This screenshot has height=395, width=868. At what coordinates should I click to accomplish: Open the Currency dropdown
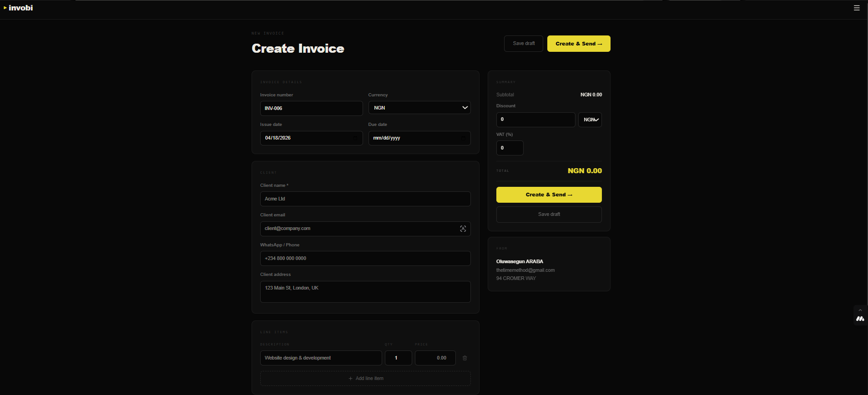[x=419, y=108]
